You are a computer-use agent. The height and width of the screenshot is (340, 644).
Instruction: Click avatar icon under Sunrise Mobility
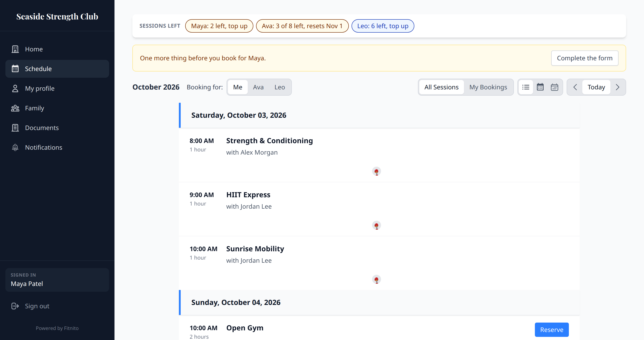(x=377, y=279)
